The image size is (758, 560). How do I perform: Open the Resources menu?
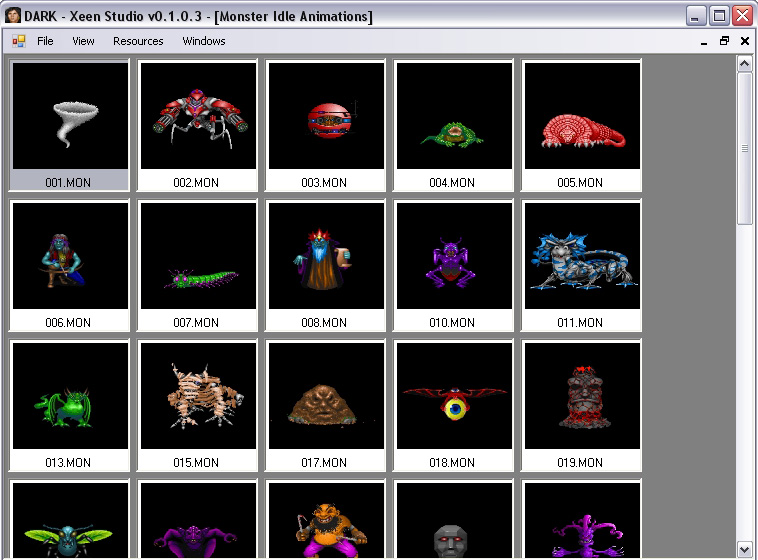[138, 41]
